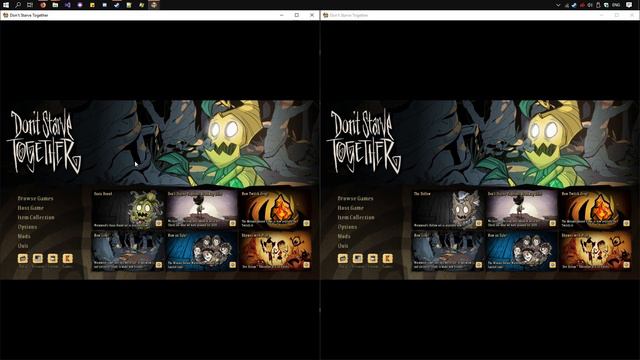Open the Windows notification center
The height and width of the screenshot is (360, 640).
pyautogui.click(x=629, y=5)
